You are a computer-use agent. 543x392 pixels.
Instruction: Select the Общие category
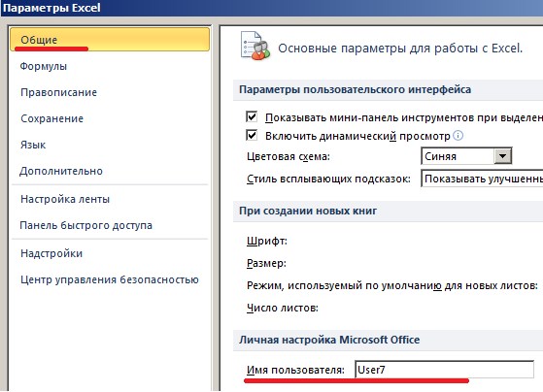(x=110, y=40)
